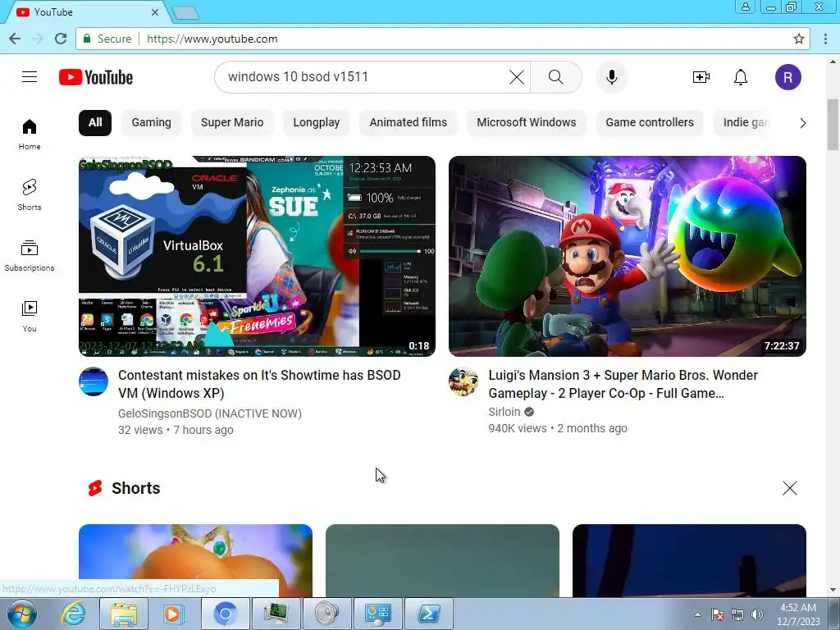This screenshot has width=840, height=630.
Task: Click the page vertical scrollbar thumb
Action: [833, 125]
